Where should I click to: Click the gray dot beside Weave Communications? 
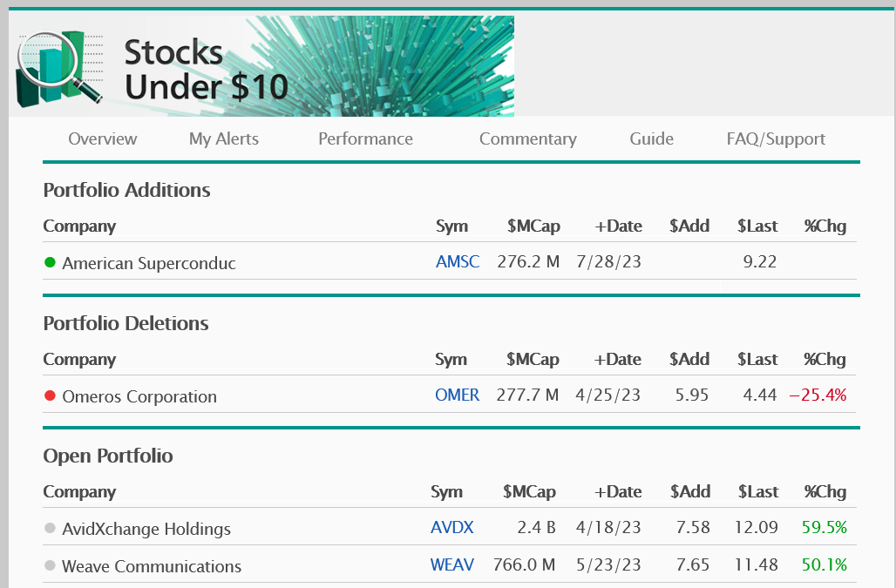tap(50, 565)
